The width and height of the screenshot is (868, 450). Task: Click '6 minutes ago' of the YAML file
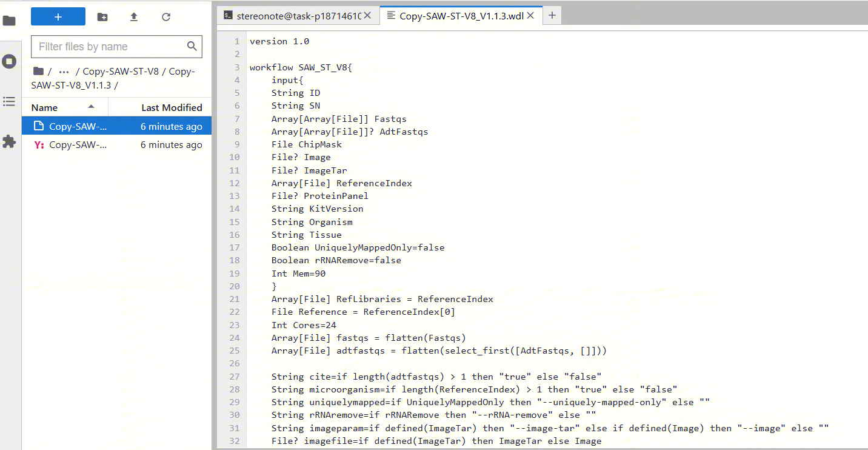[x=172, y=145]
